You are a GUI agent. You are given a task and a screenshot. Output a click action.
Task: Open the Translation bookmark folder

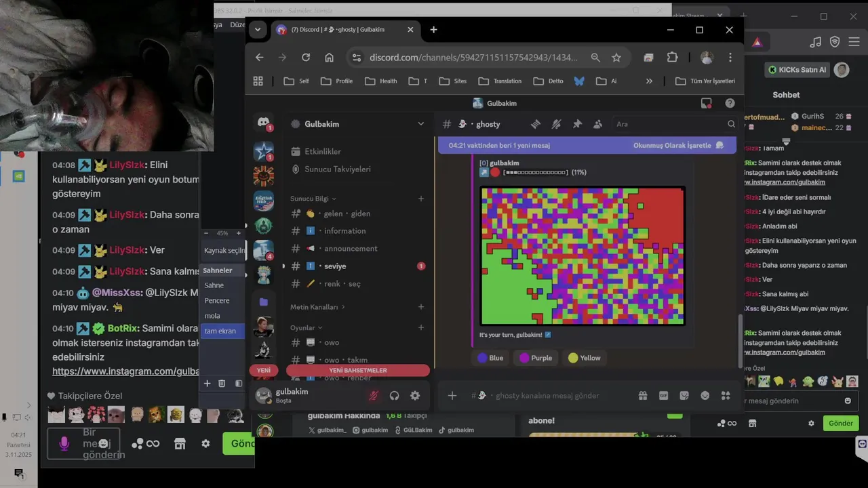[x=500, y=81]
